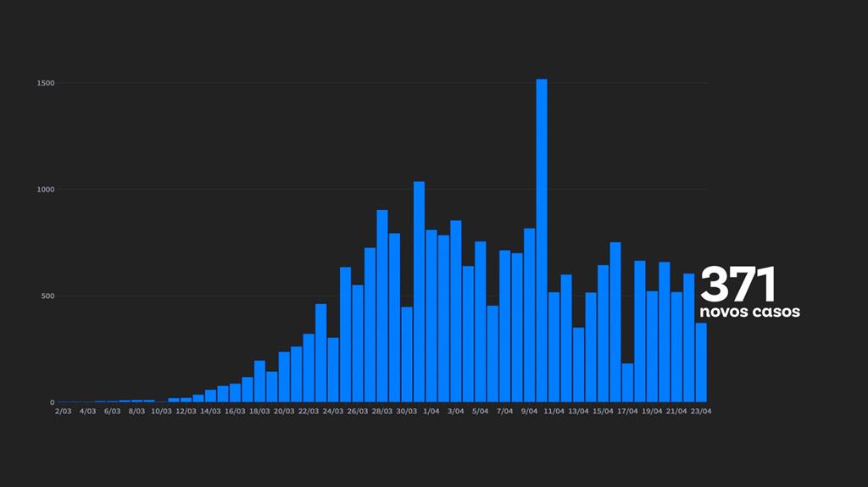Click the 1000 y-axis label
The width and height of the screenshot is (868, 487).
pos(45,190)
